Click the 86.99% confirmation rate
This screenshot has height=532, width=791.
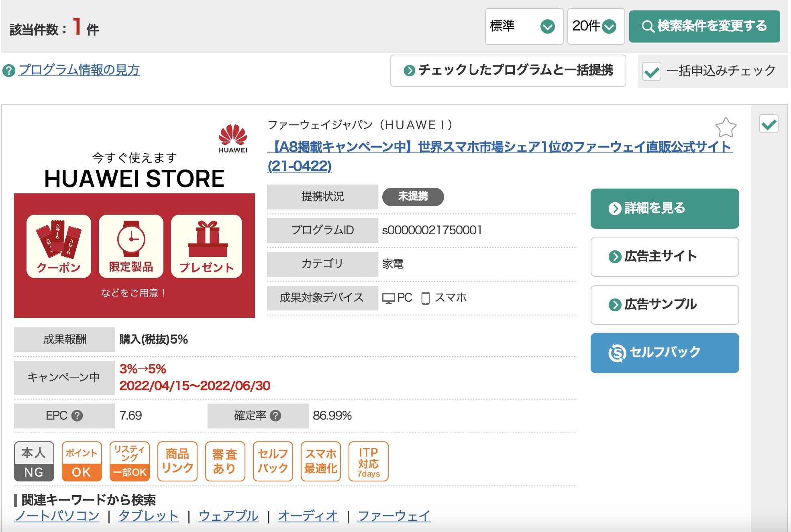[332, 416]
